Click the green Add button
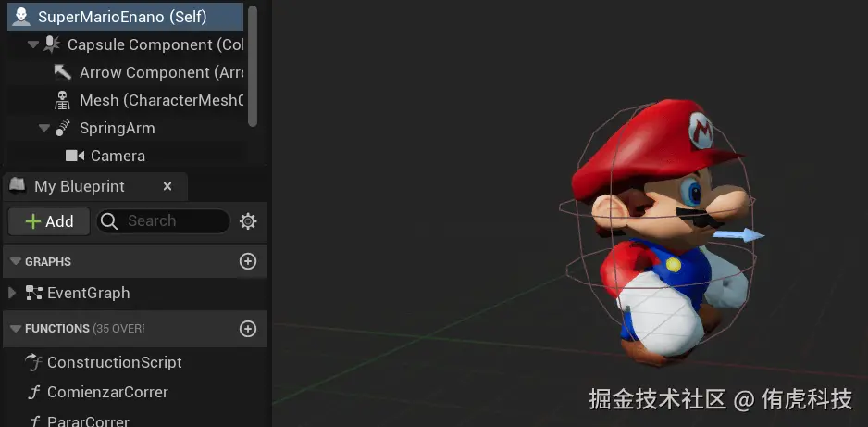Viewport: 868px width, 427px height. (49, 221)
